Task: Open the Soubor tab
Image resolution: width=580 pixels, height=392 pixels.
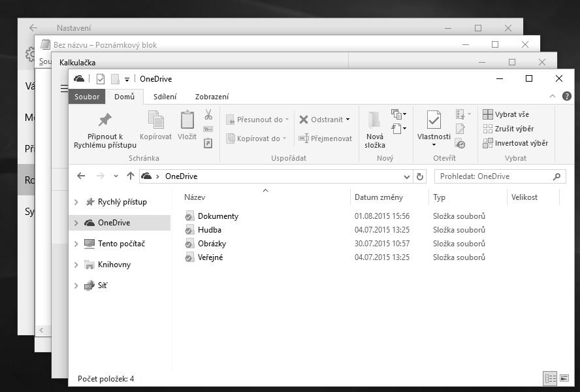Action: pyautogui.click(x=87, y=97)
